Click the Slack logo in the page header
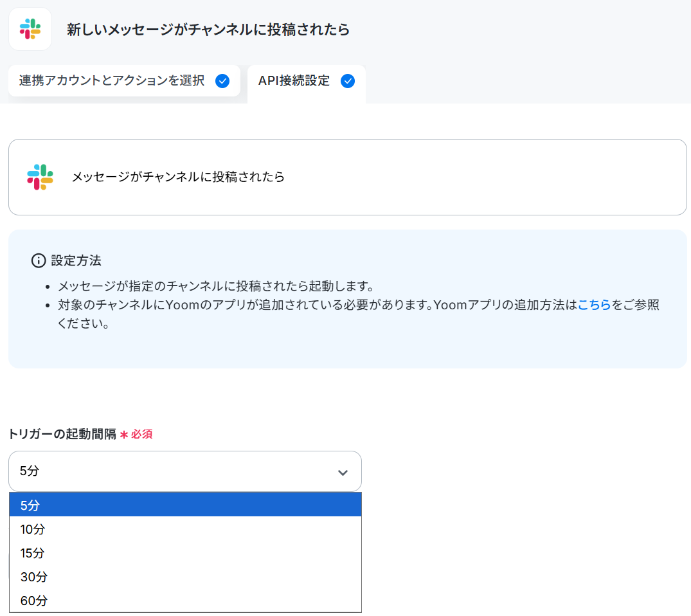This screenshot has width=691, height=616. [x=30, y=29]
